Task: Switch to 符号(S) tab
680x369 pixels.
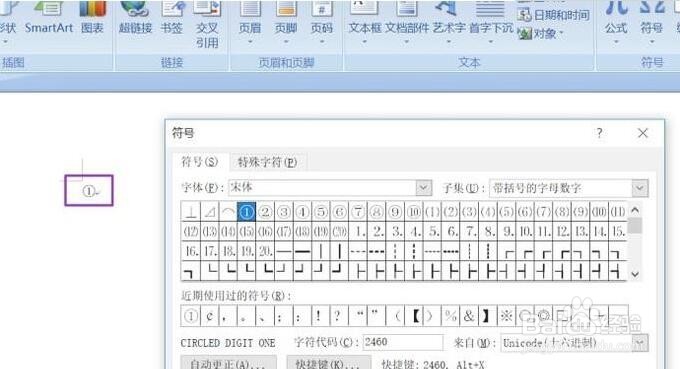Action: pyautogui.click(x=199, y=162)
